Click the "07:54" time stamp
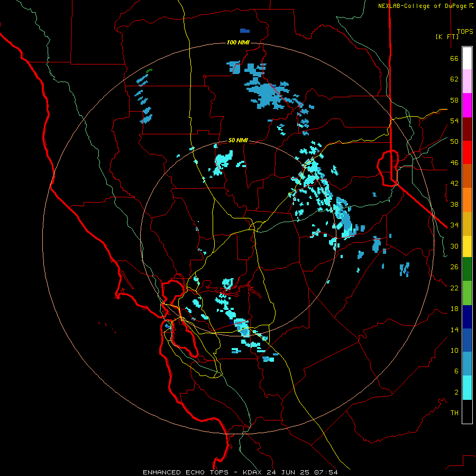476x476 pixels. 326,472
